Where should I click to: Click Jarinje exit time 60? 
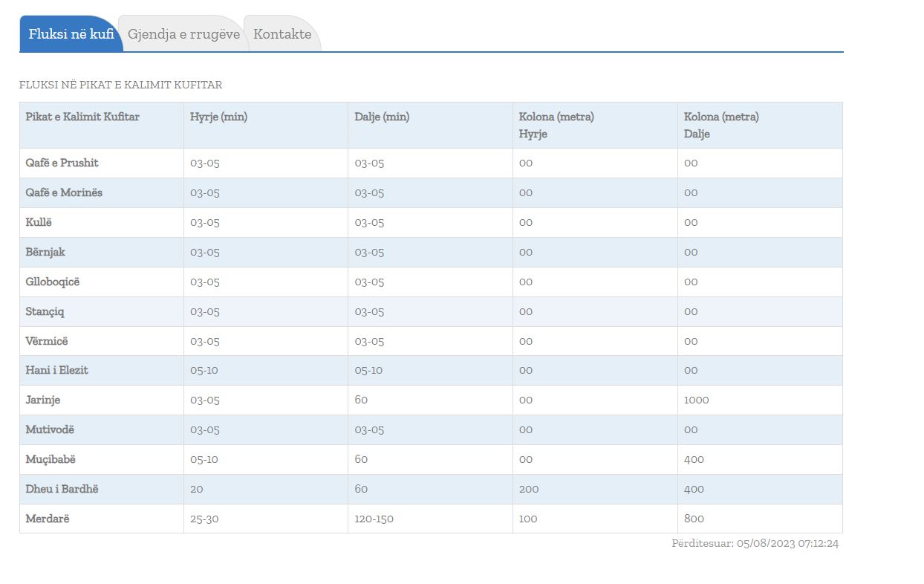(x=361, y=400)
